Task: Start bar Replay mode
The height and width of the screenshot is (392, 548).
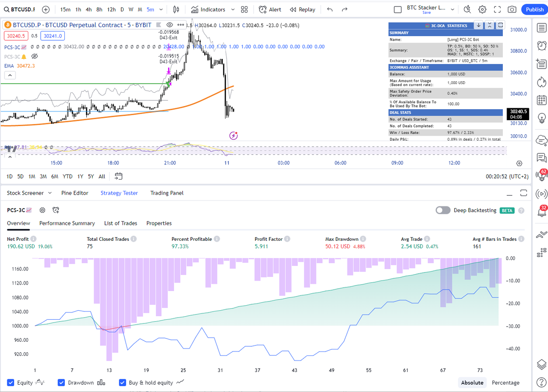Action: pos(303,9)
